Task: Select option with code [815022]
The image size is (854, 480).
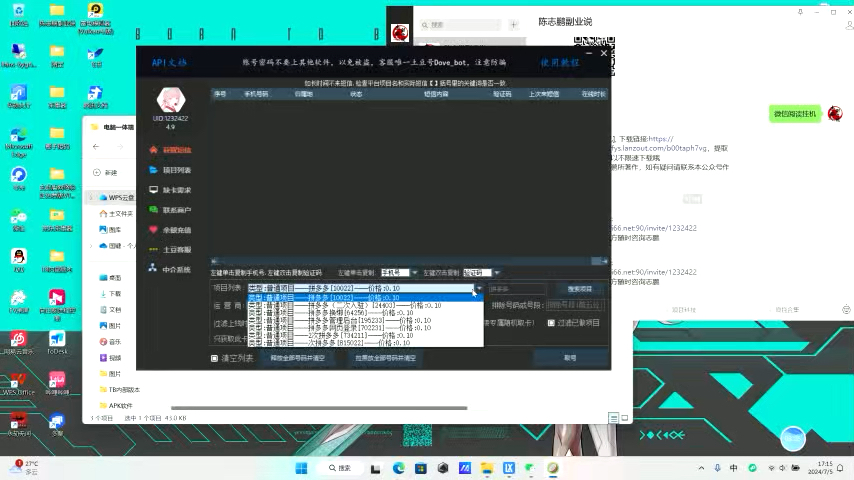Action: [365, 343]
